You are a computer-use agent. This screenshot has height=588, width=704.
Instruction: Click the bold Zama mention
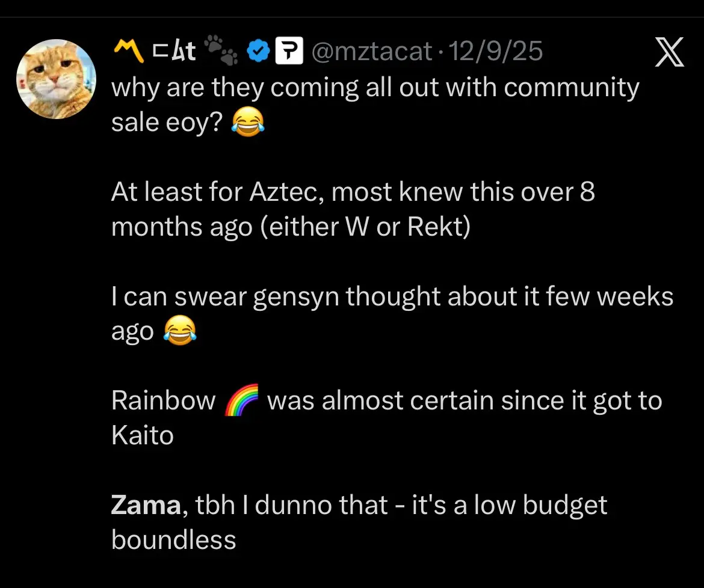[146, 505]
